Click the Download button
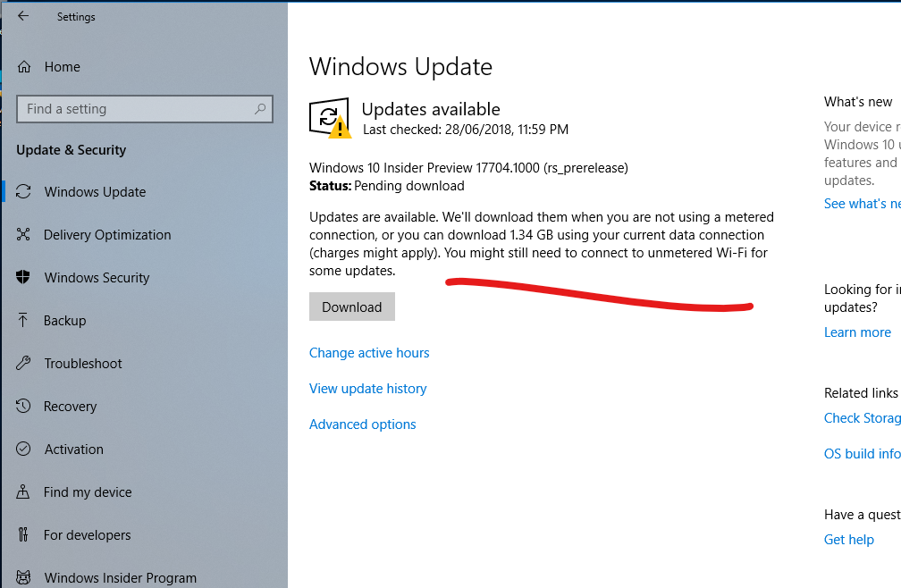 tap(351, 307)
